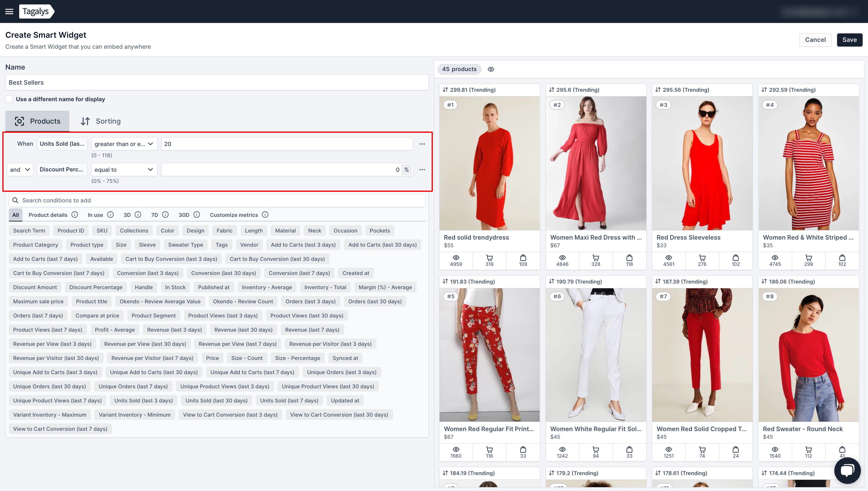Click bag icon on Women Red Solid Cropped
This screenshot has height=491, width=868.
point(736,449)
